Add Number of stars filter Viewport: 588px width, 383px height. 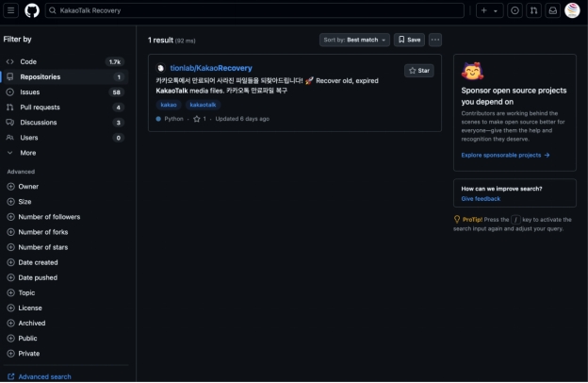(38, 247)
